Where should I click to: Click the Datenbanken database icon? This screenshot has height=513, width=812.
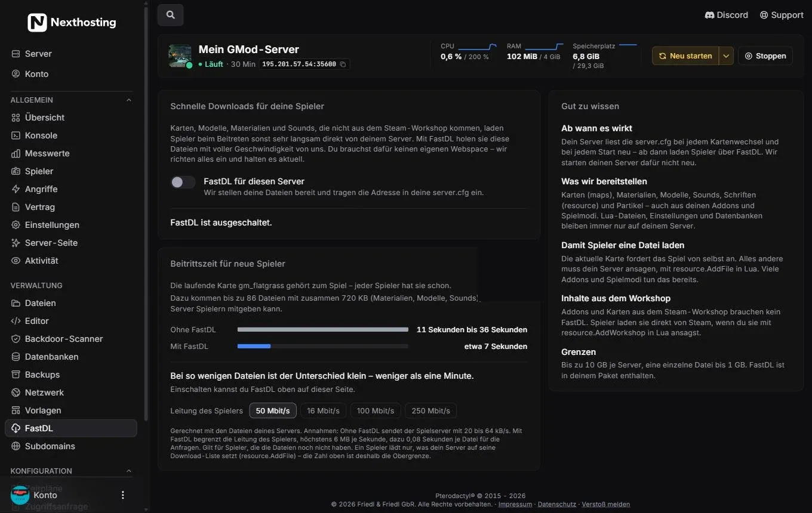coord(16,357)
